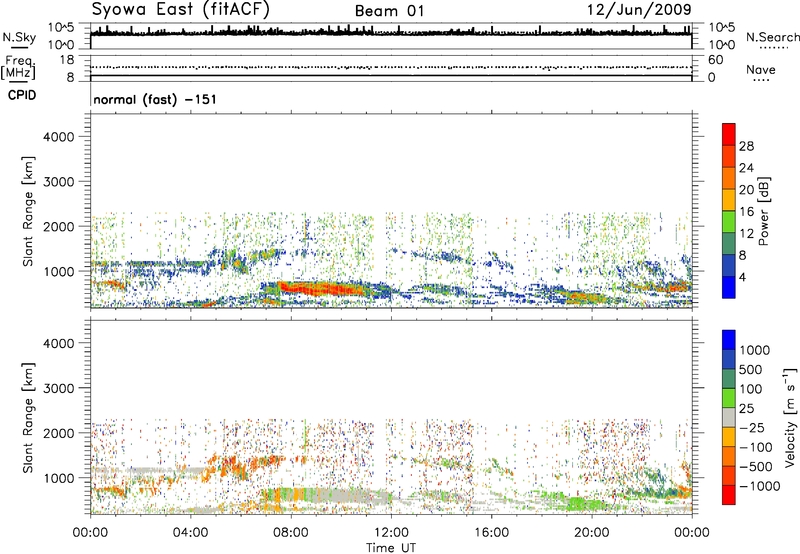Click the '16:00' time axis label
This screenshot has height=554, width=800.
tap(491, 533)
